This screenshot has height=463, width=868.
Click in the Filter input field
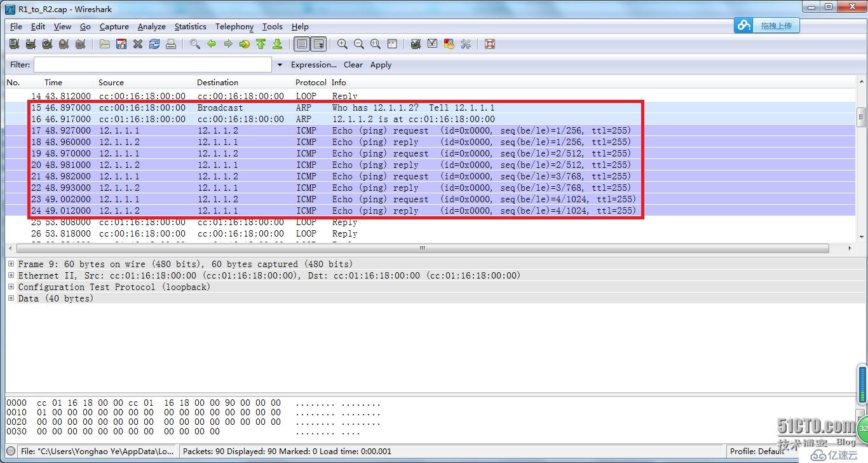153,65
